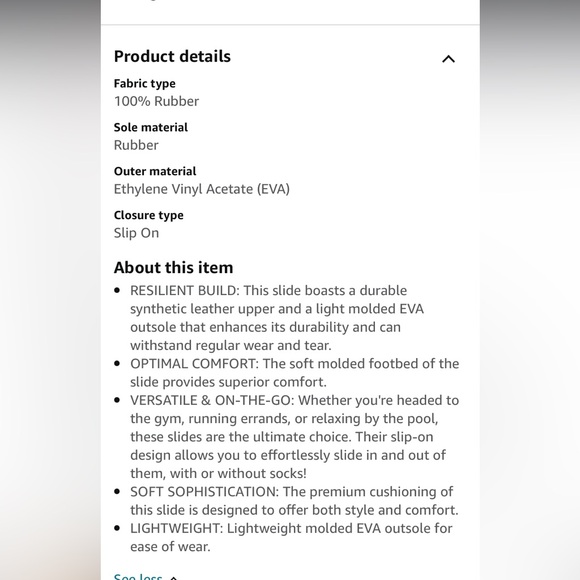Select the Closure type label
Screen dimensions: 580x580
click(148, 215)
